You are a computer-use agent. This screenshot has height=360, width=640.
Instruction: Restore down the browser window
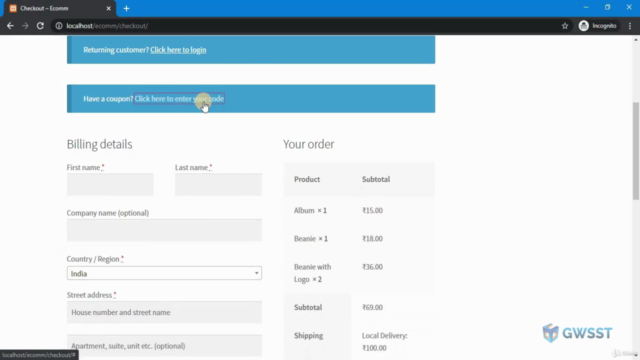pos(608,7)
